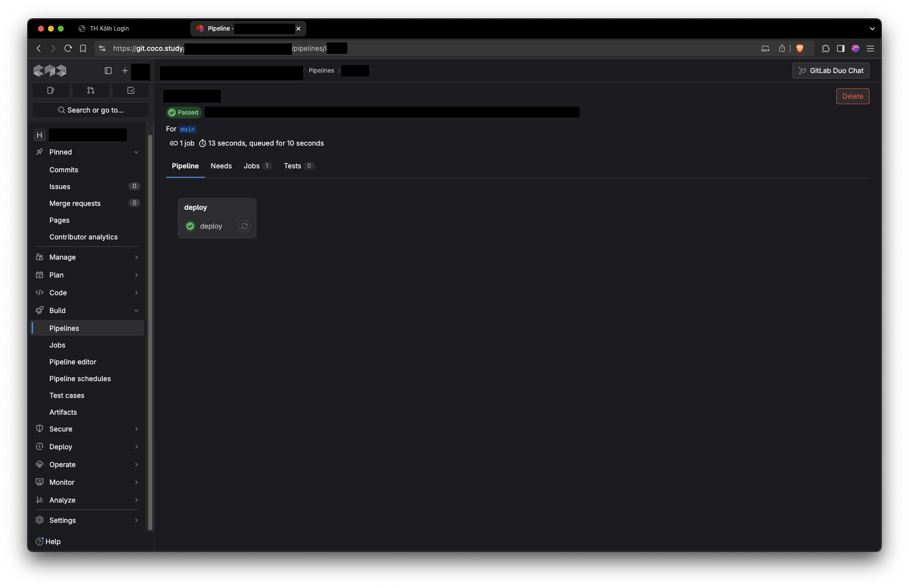Open Merge requests in the sidebar
The height and width of the screenshot is (588, 909).
point(87,203)
